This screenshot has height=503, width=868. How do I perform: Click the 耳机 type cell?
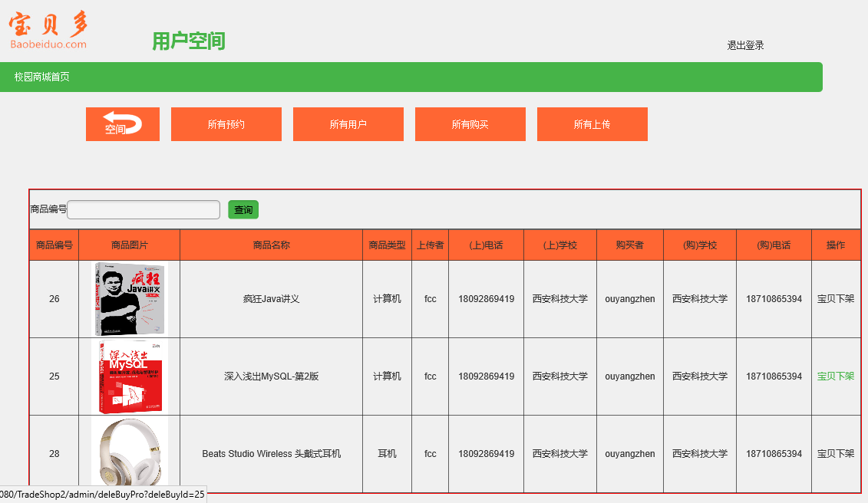pos(387,454)
